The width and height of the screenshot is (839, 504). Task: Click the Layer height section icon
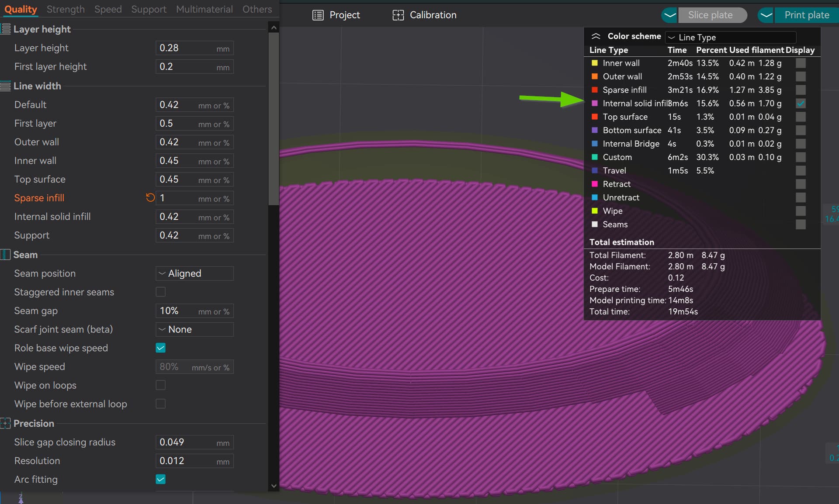[x=5, y=29]
